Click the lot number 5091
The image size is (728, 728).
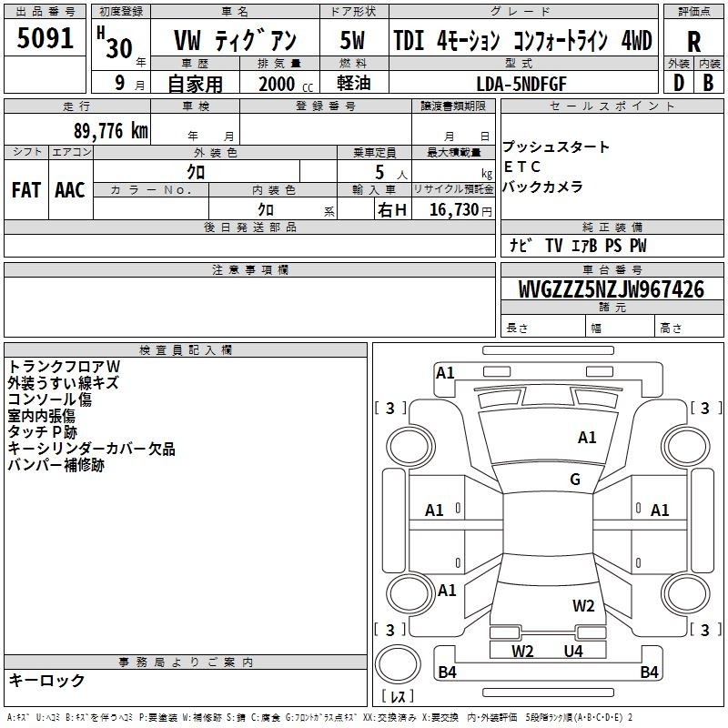[45, 38]
